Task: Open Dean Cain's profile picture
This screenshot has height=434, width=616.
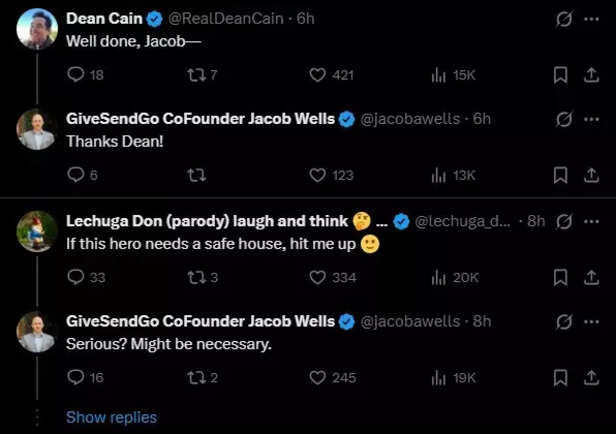Action: pyautogui.click(x=36, y=28)
